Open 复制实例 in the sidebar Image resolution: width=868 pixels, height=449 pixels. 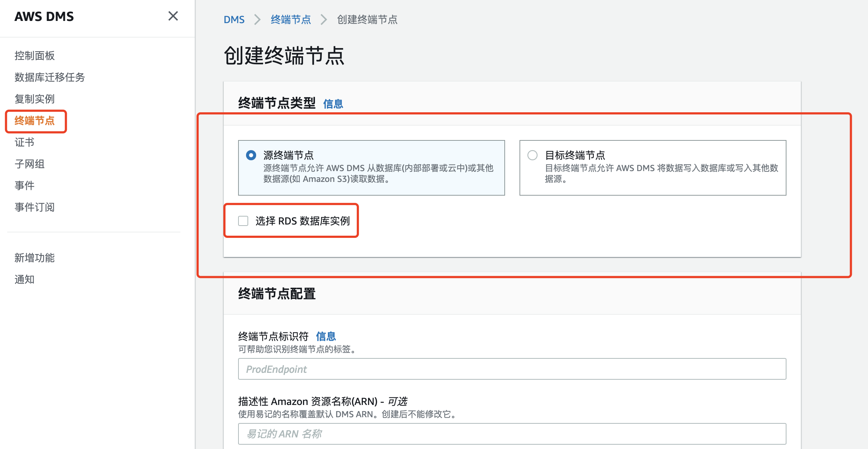click(x=34, y=99)
